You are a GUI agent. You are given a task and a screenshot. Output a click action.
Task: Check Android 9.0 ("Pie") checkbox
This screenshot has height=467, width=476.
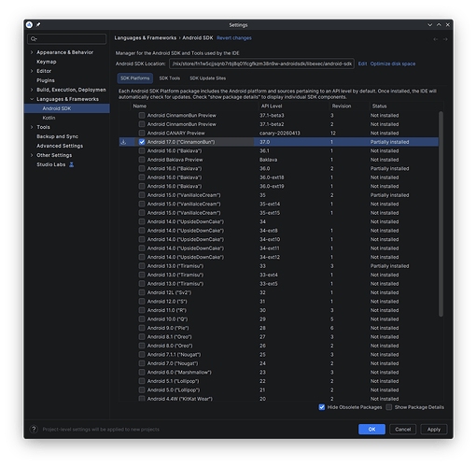click(142, 328)
